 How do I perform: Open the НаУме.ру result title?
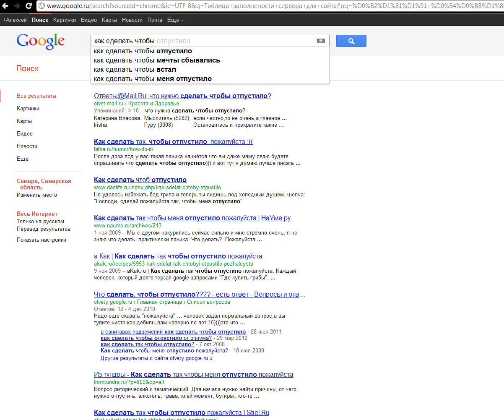click(192, 218)
